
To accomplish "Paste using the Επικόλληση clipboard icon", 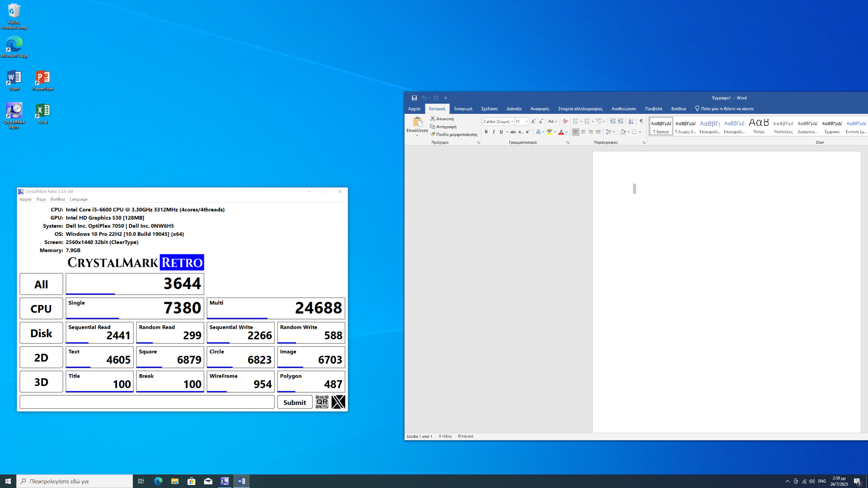I will (417, 122).
